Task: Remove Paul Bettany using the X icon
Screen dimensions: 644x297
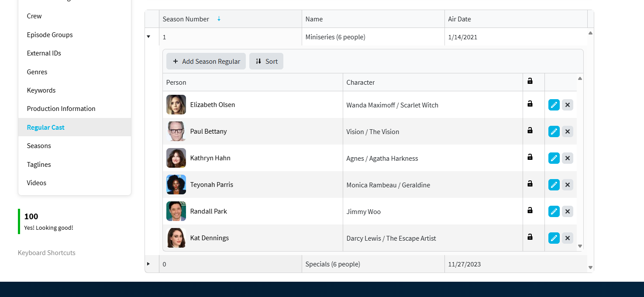Action: 568,131
